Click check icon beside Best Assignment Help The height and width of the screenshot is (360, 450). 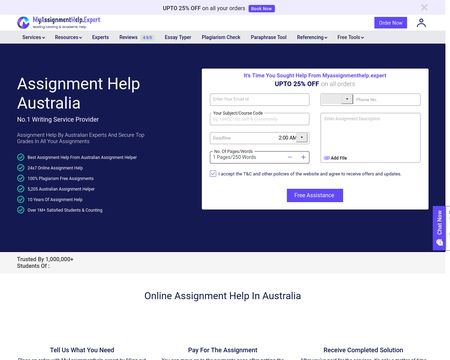coord(21,157)
